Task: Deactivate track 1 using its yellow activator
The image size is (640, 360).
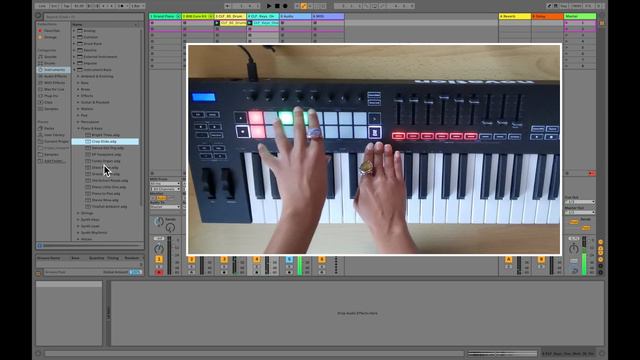Action: click(159, 260)
